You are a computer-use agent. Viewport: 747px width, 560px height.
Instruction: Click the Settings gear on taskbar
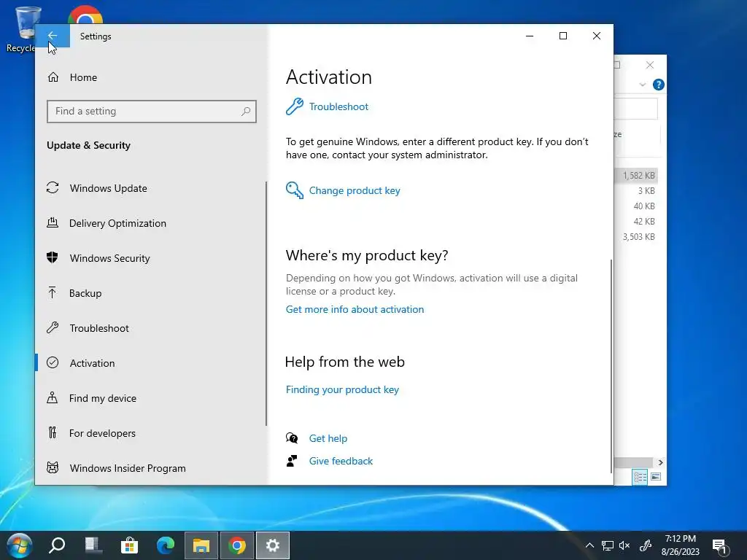273,545
